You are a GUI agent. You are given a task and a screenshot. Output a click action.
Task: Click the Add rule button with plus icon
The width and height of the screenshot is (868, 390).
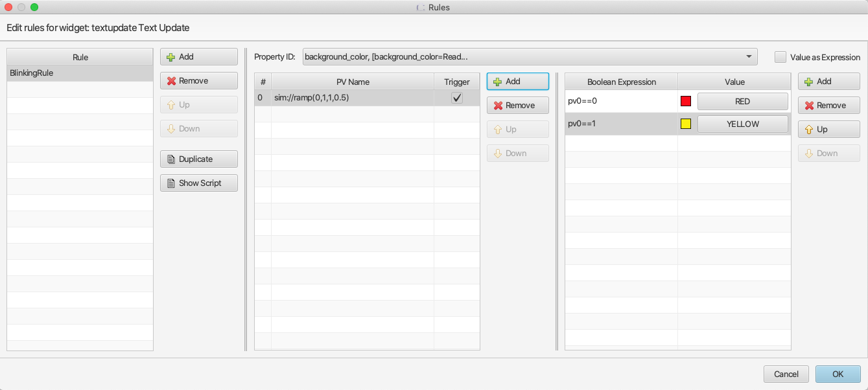pos(198,57)
